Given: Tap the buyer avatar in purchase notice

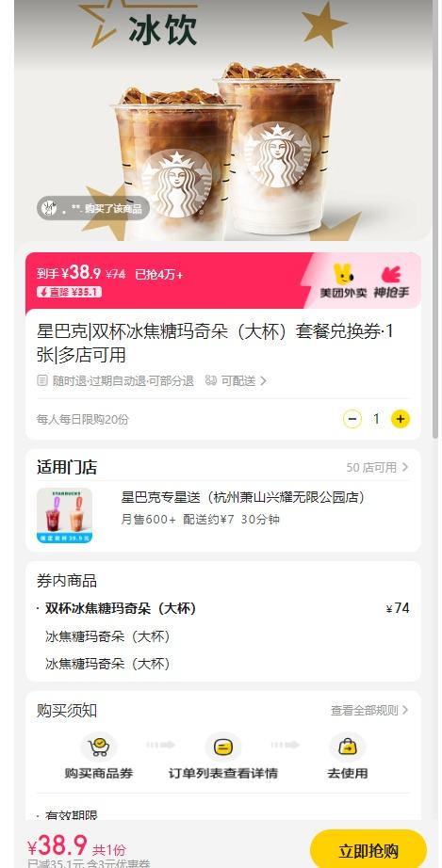Looking at the screenshot, I should tap(50, 209).
